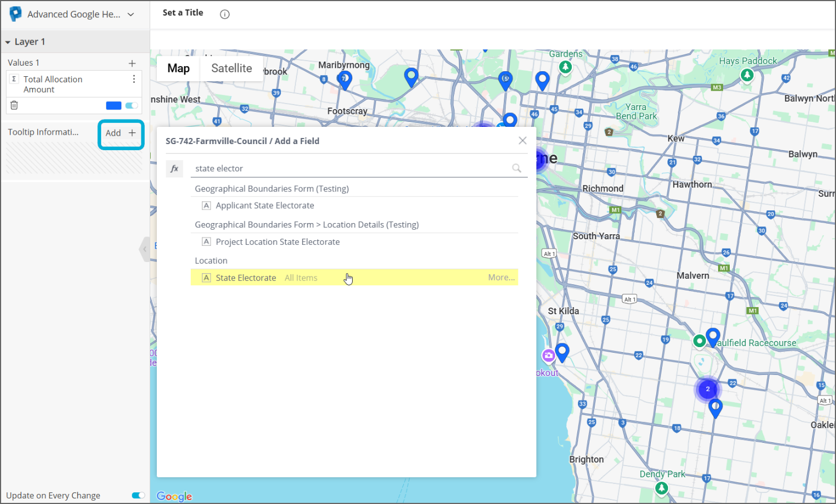Click the search magnifier icon
Screen dimensions: 836x504
coord(516,169)
